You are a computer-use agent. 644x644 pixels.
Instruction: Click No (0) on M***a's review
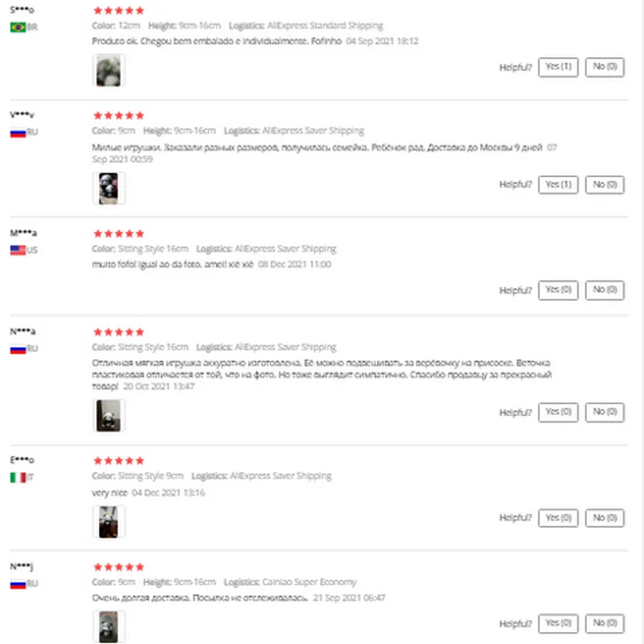tap(605, 290)
